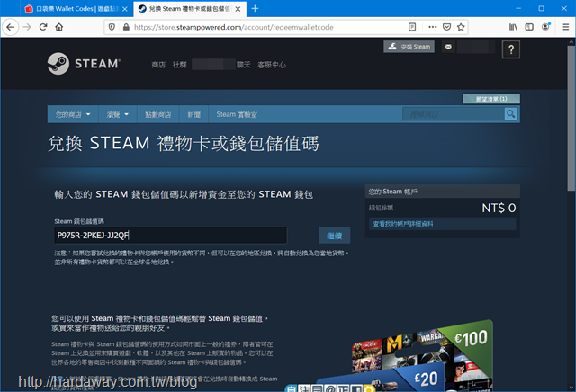Close the Wallet Codes tab

(125, 9)
